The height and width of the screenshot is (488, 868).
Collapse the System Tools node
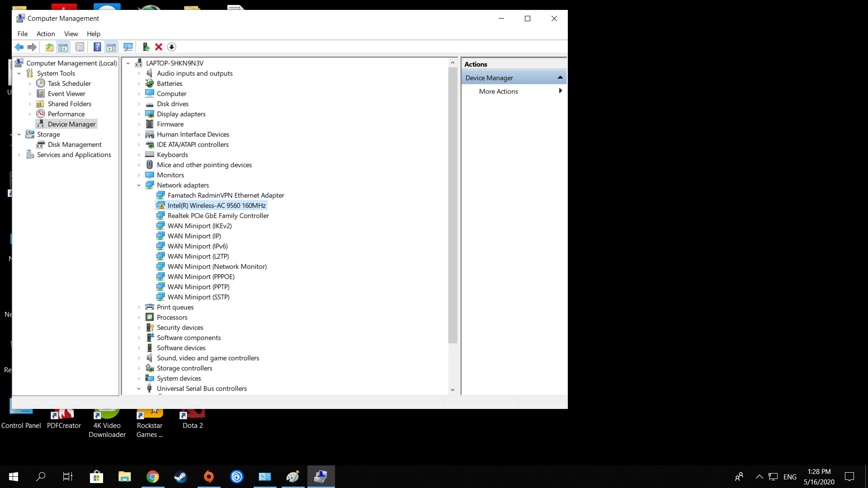click(x=19, y=74)
